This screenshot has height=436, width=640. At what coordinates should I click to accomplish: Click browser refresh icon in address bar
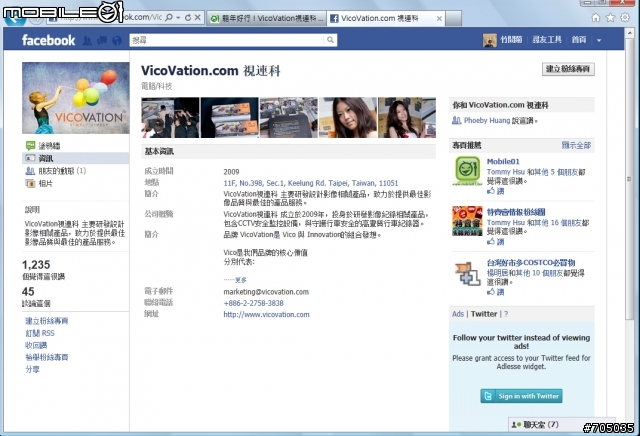pyautogui.click(x=188, y=18)
